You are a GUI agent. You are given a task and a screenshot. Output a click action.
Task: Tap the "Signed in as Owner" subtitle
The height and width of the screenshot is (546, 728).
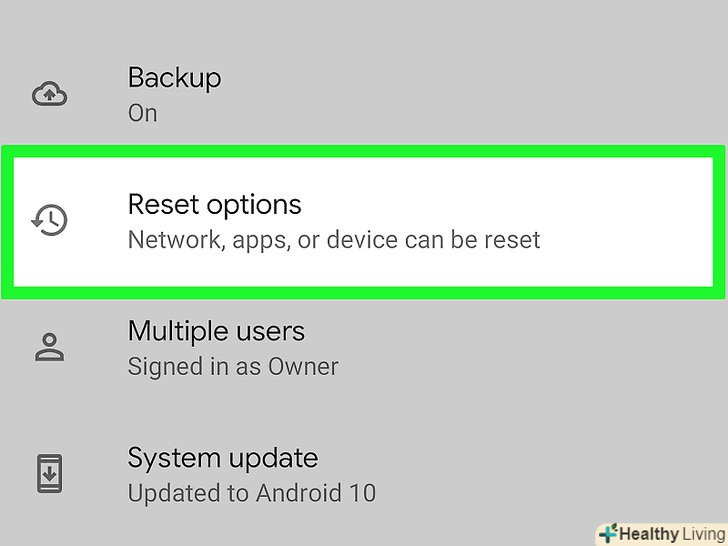[x=233, y=367]
